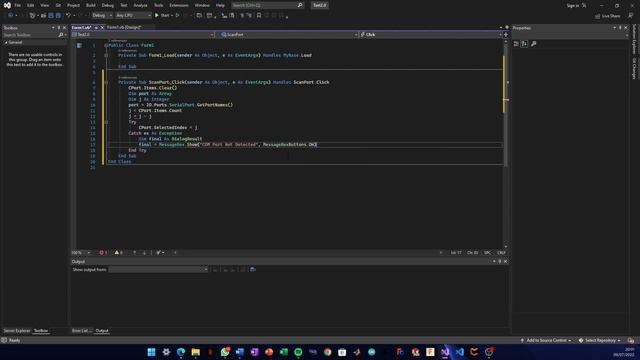Open Microsoft Edge from taskbar
The height and width of the screenshot is (360, 640).
pos(181,352)
